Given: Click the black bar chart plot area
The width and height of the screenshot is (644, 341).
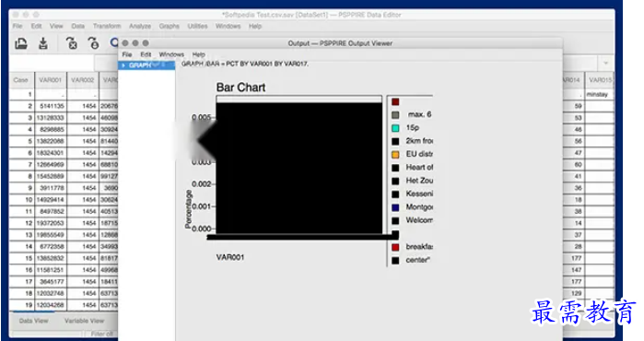Looking at the screenshot, I should click(299, 168).
